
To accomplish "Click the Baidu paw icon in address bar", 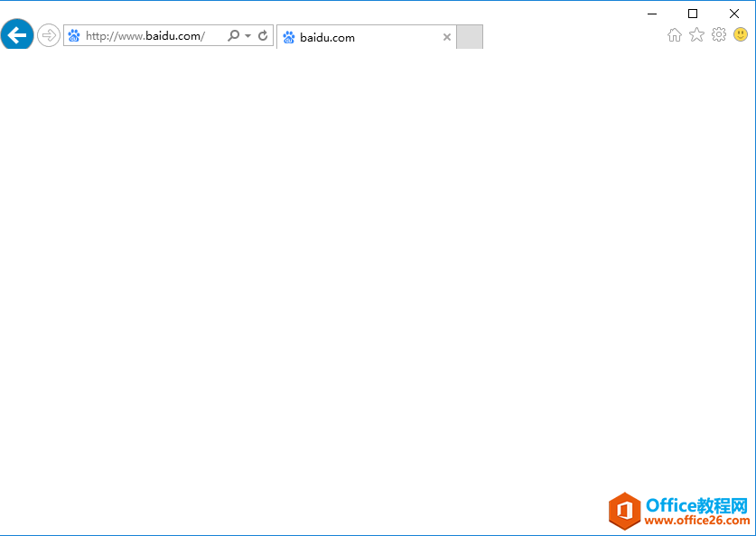I will click(74, 36).
